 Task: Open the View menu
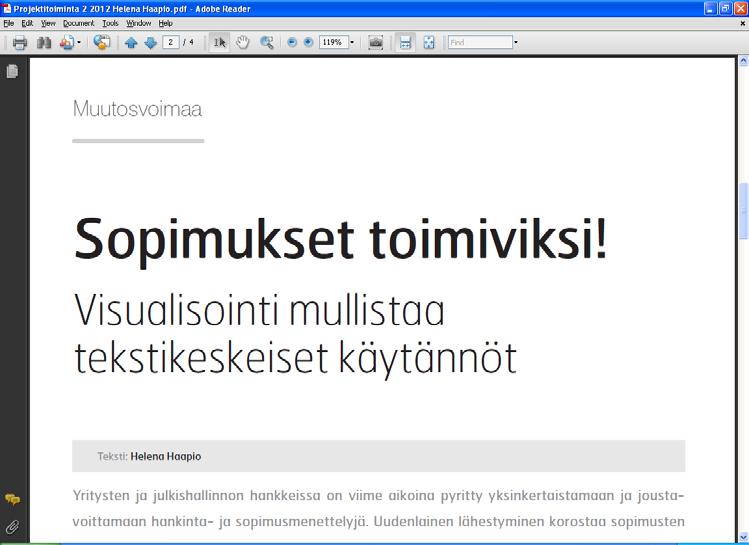[48, 23]
